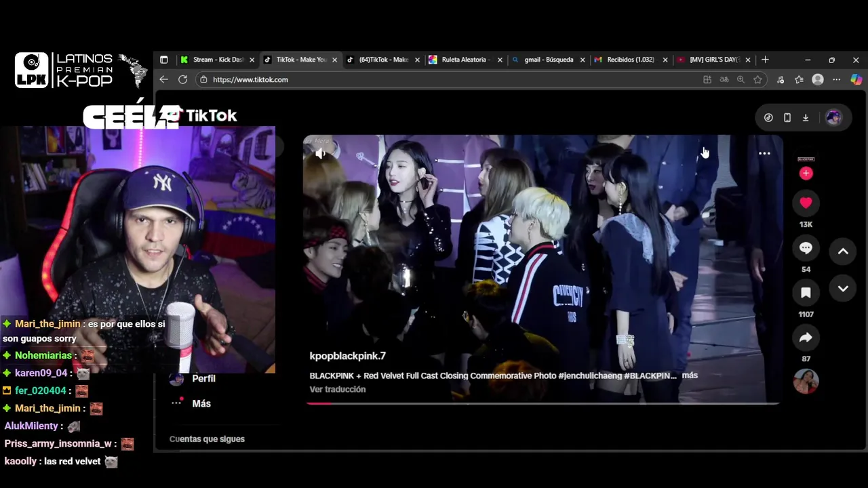The image size is (868, 488).
Task: Open the split screen icon in address bar
Action: tap(707, 79)
